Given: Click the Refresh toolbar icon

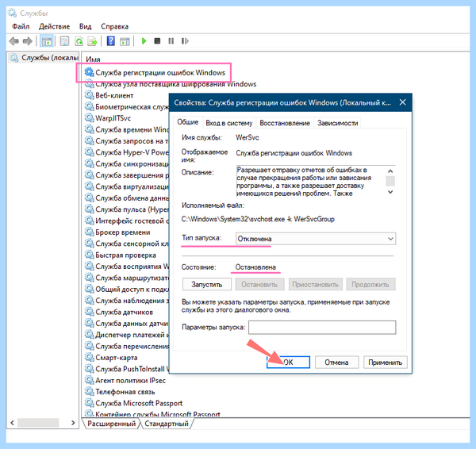Looking at the screenshot, I should coord(79,41).
